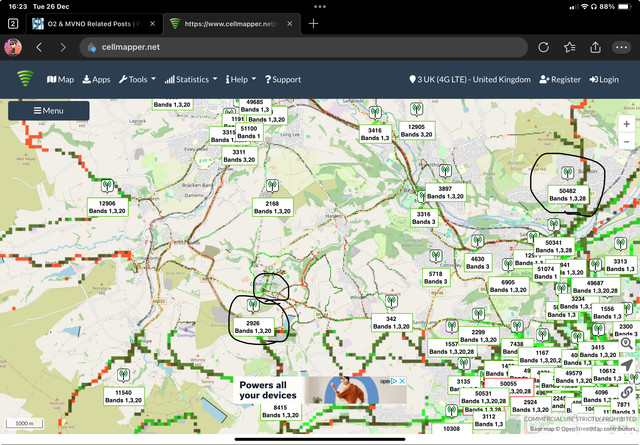
Task: Open the iPad multitasking three-dot control
Action: (x=320, y=7)
